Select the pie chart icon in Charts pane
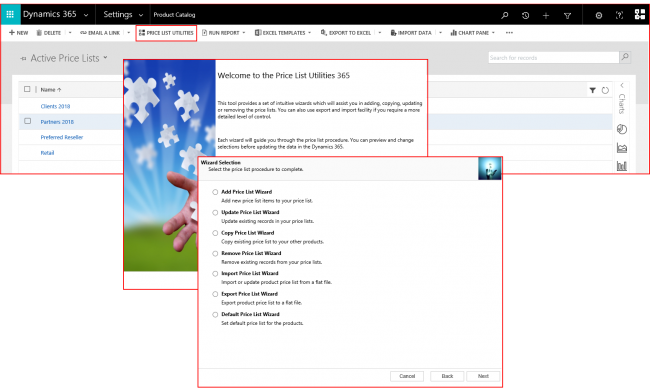The width and height of the screenshot is (650, 388). (622, 129)
